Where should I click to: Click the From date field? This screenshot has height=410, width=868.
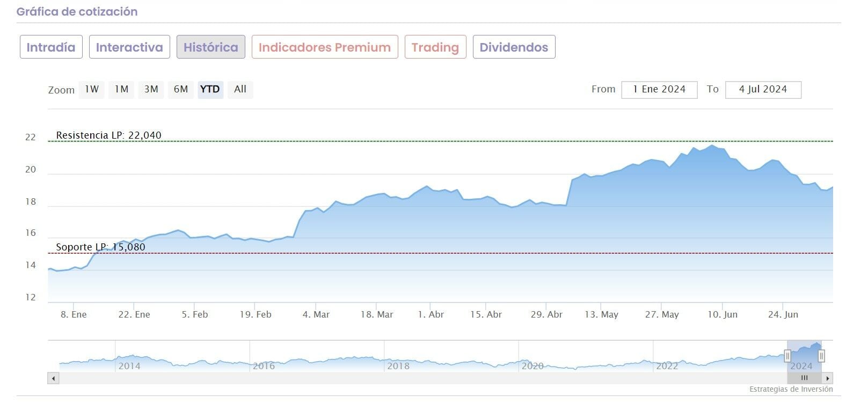click(x=659, y=90)
